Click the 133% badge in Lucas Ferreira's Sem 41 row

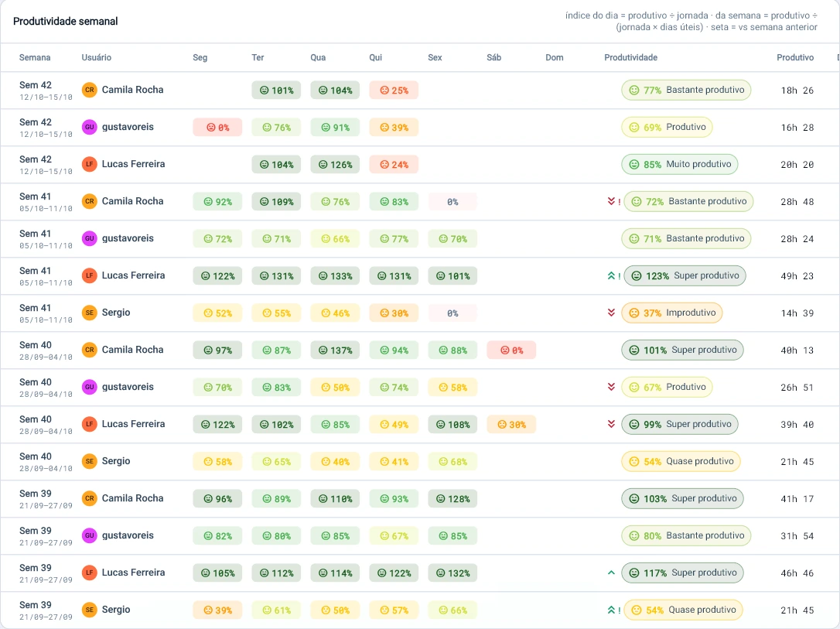click(x=335, y=276)
